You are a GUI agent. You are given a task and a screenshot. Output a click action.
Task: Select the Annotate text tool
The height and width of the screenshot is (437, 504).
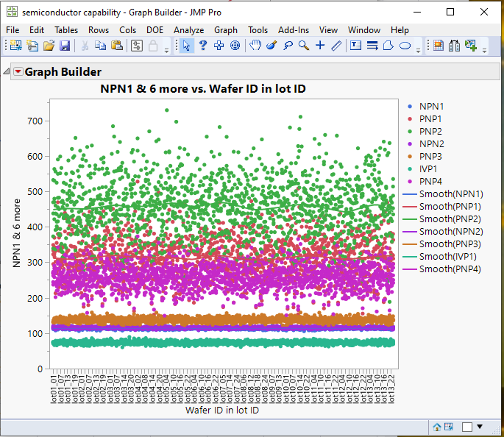(355, 46)
